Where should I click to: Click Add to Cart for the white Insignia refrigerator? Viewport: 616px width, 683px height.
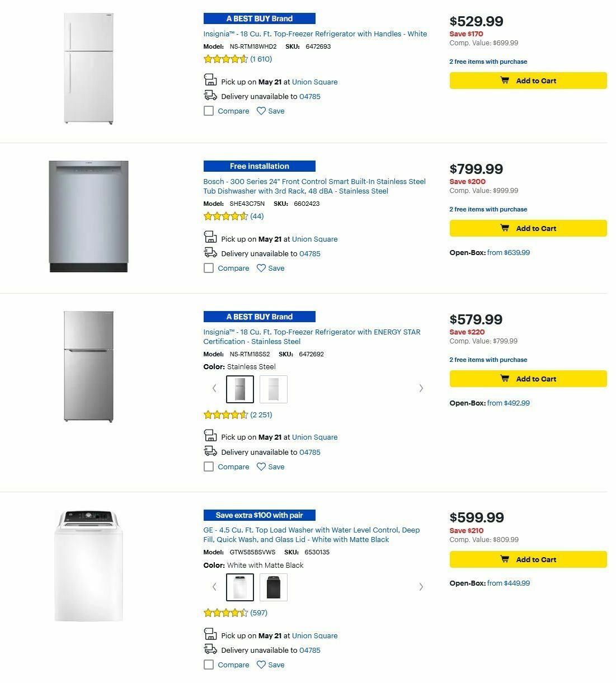click(x=527, y=81)
